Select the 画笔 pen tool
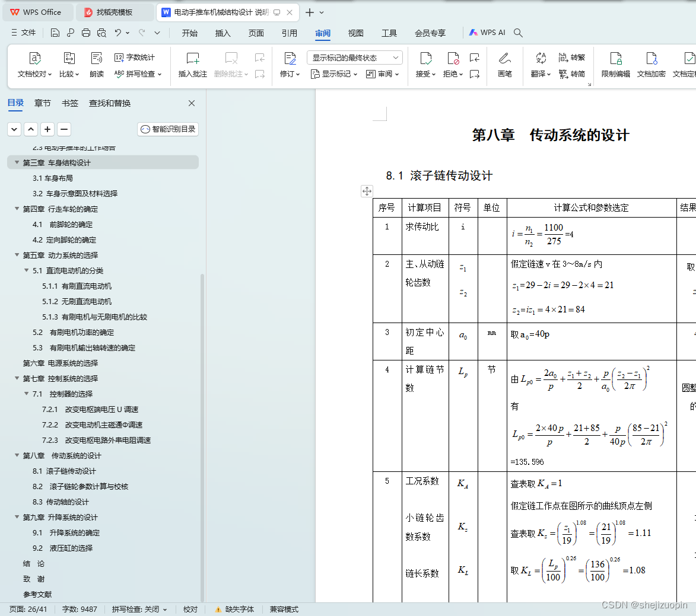The width and height of the screenshot is (696, 616). pyautogui.click(x=505, y=65)
